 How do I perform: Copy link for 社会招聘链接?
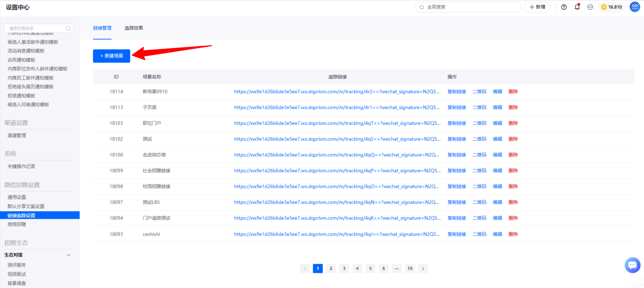tap(457, 171)
